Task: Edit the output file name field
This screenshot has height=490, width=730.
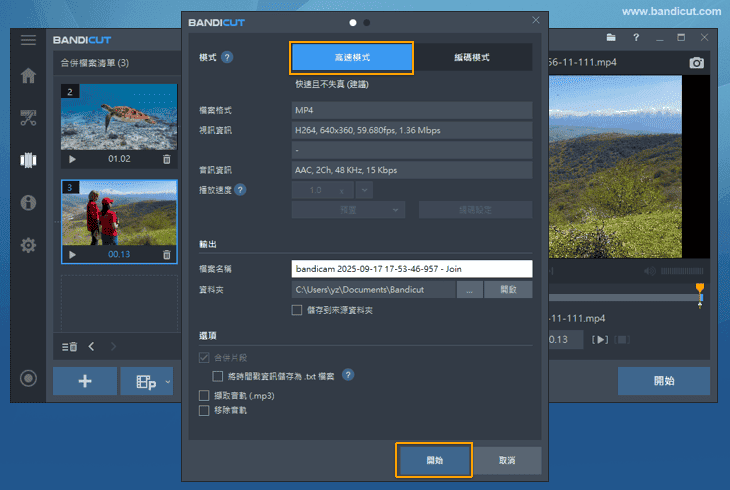Action: click(x=412, y=269)
